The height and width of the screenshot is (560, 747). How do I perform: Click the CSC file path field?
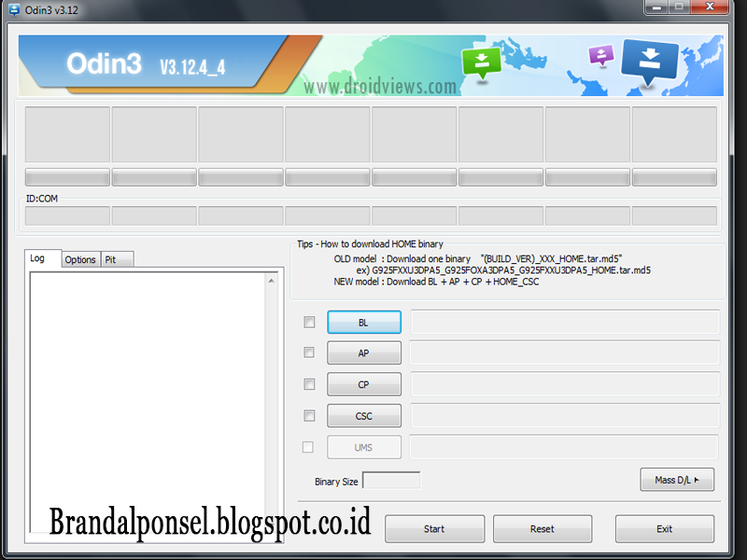tap(565, 415)
